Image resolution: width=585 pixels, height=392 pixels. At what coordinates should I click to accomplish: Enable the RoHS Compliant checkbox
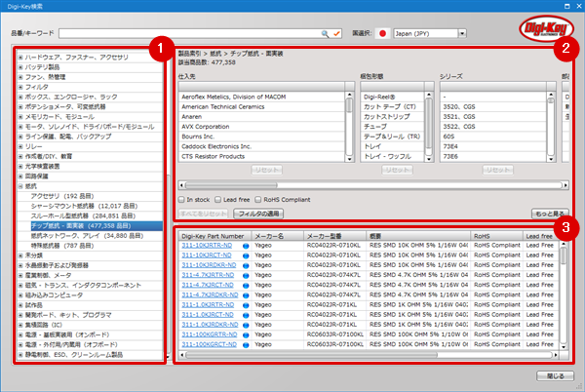coord(257,200)
